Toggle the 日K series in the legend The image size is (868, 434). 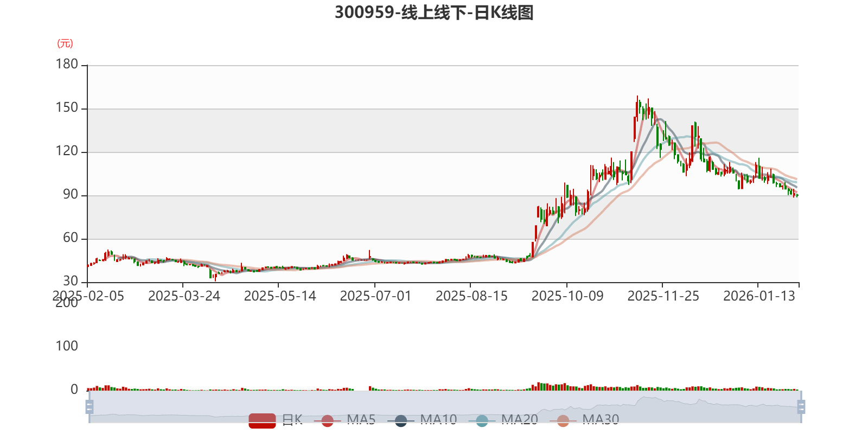coord(276,420)
